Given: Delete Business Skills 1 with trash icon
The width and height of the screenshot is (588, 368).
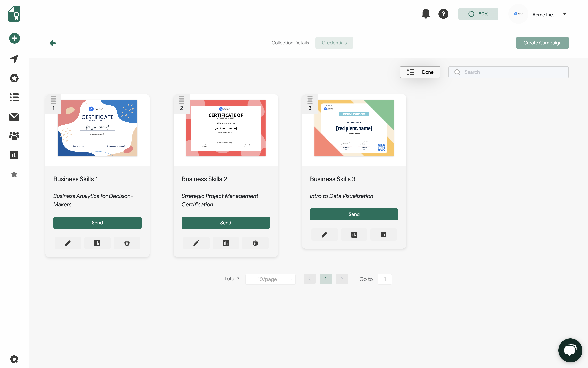Looking at the screenshot, I should tap(127, 243).
